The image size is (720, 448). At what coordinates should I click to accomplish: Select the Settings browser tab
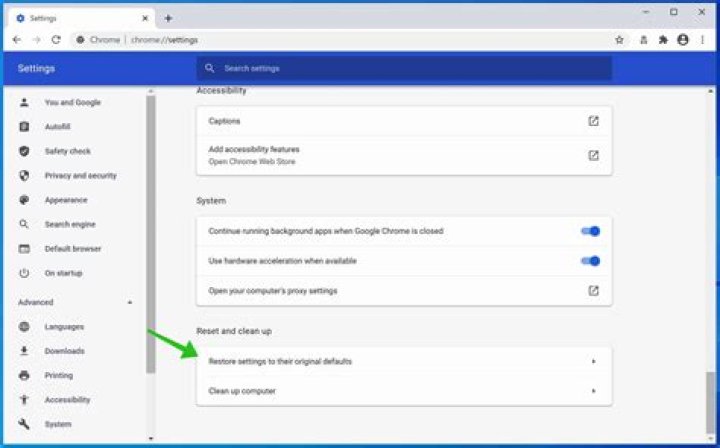pyautogui.click(x=82, y=18)
